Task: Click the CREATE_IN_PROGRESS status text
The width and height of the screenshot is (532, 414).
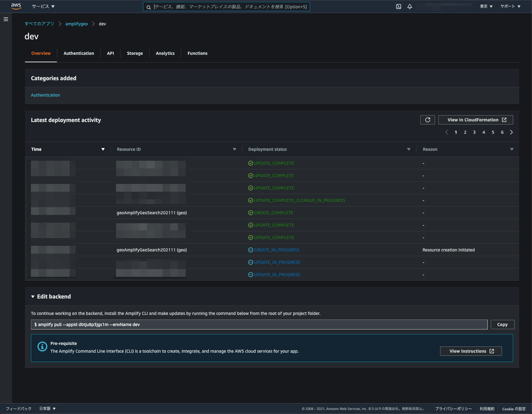Action: click(x=277, y=250)
